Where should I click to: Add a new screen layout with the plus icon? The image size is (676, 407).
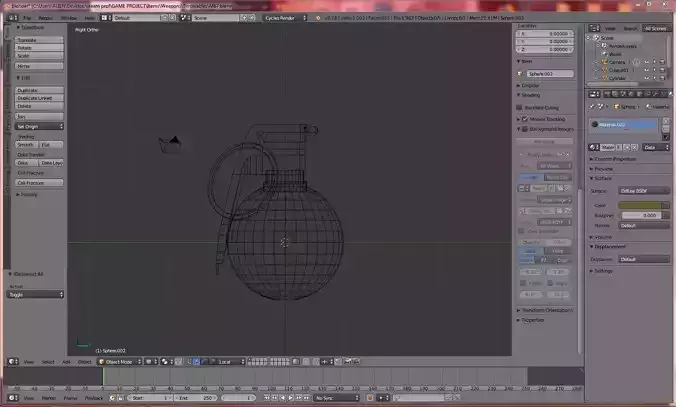164,18
